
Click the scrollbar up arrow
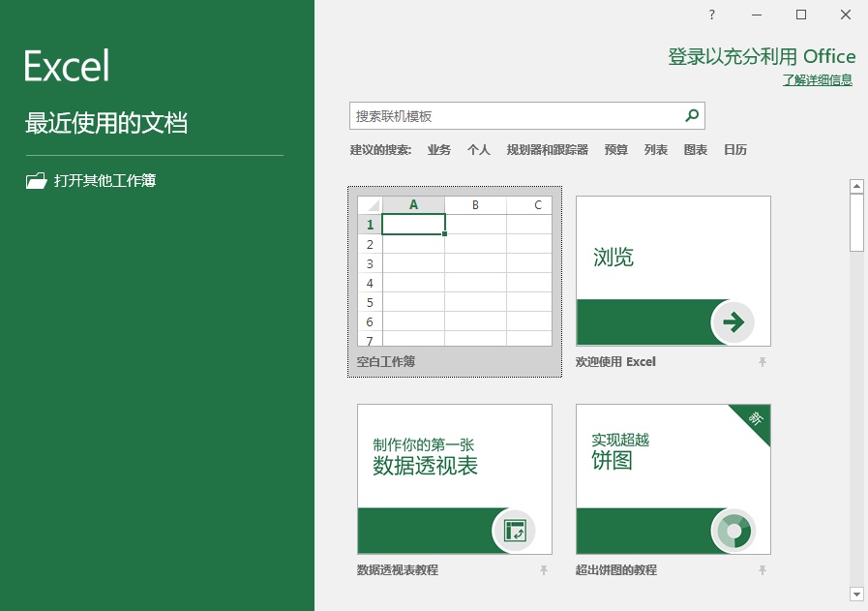pyautogui.click(x=856, y=186)
